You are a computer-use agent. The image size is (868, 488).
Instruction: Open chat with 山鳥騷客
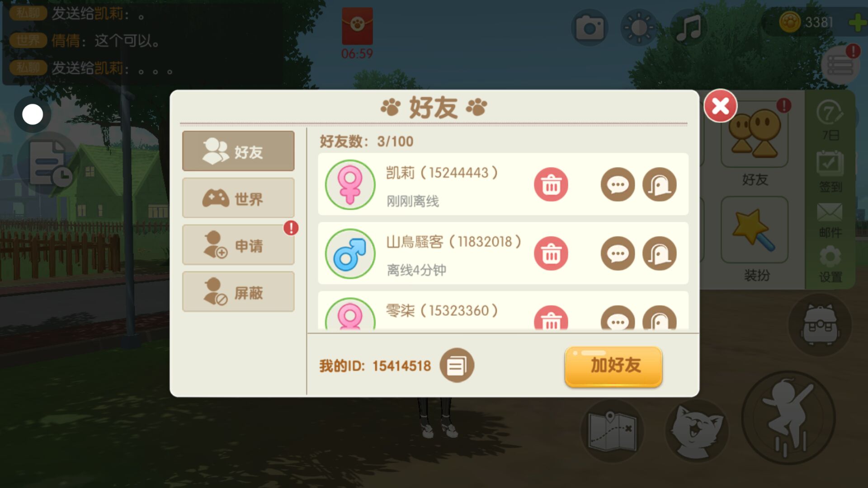click(x=618, y=253)
